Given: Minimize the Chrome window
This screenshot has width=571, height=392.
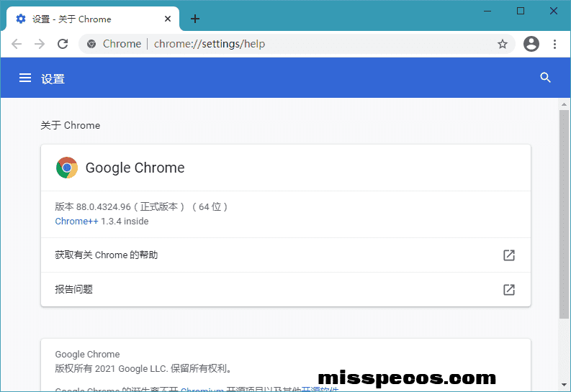Looking at the screenshot, I should [x=487, y=12].
